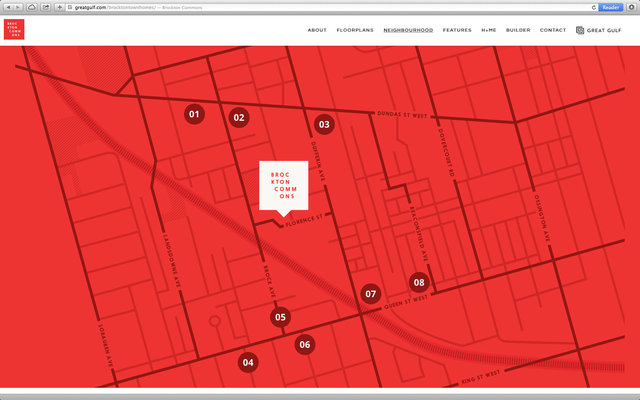Click the Great Gulf logo icon

tap(580, 30)
